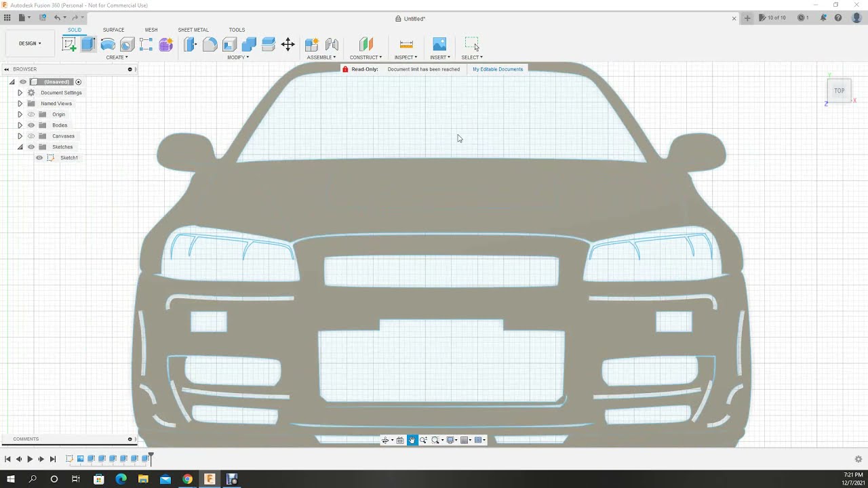Image resolution: width=868 pixels, height=488 pixels.
Task: Activate the Extrude tool
Action: coord(88,45)
